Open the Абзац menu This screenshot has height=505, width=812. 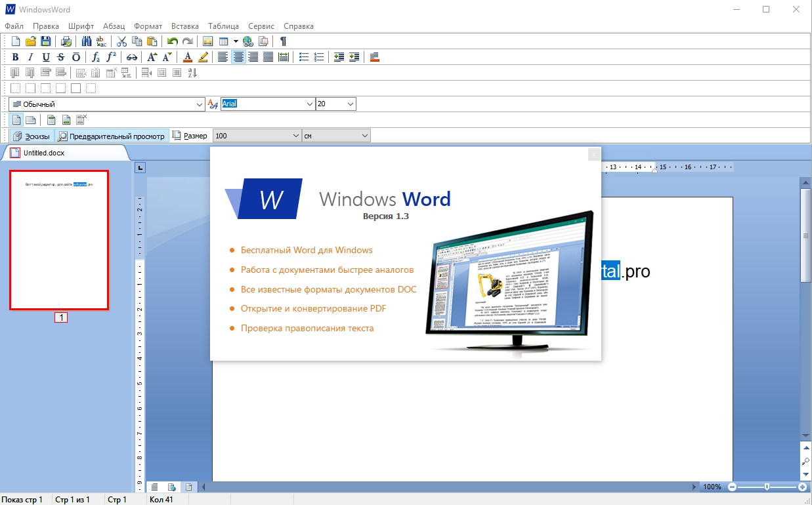pyautogui.click(x=114, y=26)
